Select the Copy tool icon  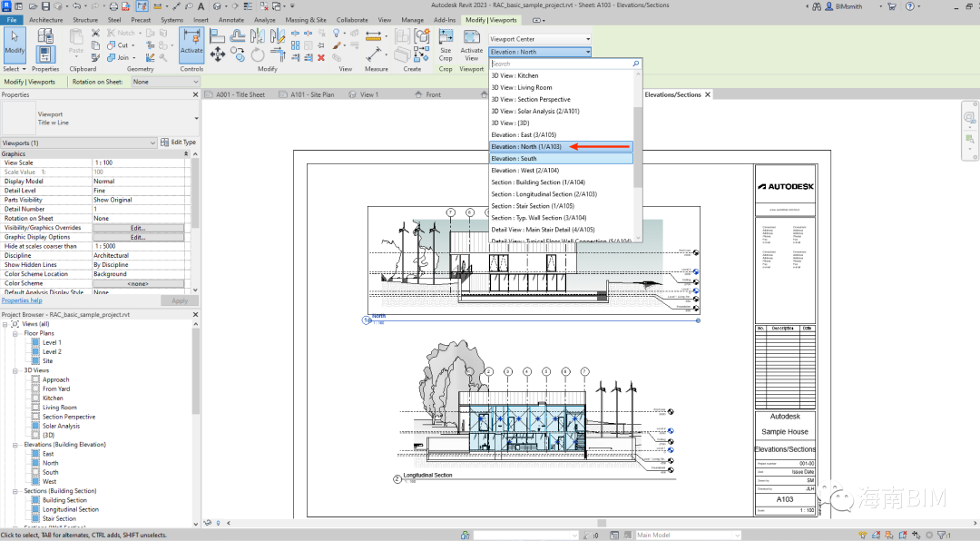[237, 55]
